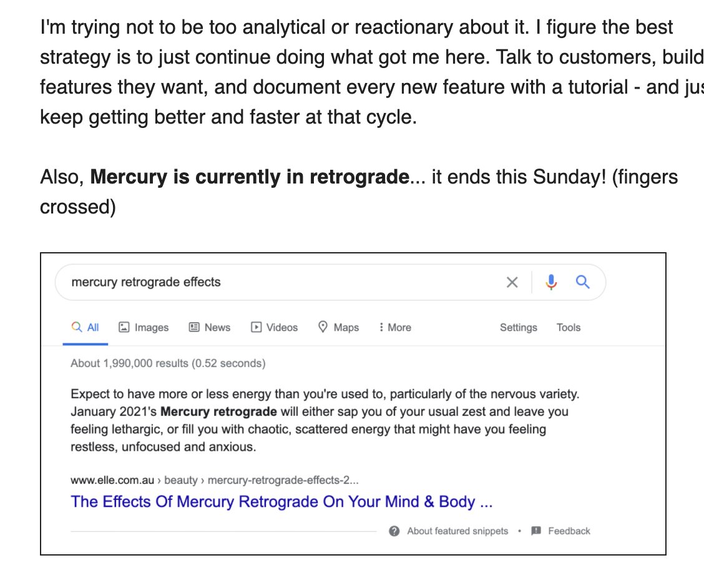Click the News tab newspaper icon
The width and height of the screenshot is (704, 588).
click(x=194, y=327)
